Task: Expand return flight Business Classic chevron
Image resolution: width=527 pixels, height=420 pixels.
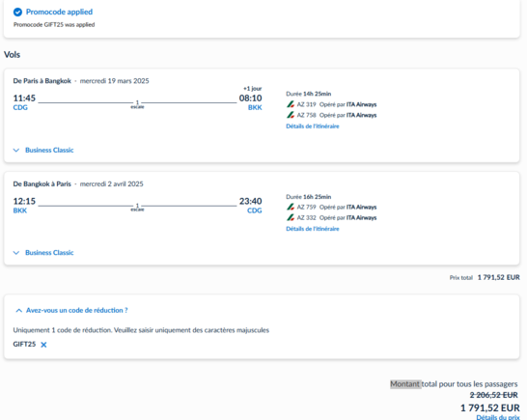Action: coord(16,253)
